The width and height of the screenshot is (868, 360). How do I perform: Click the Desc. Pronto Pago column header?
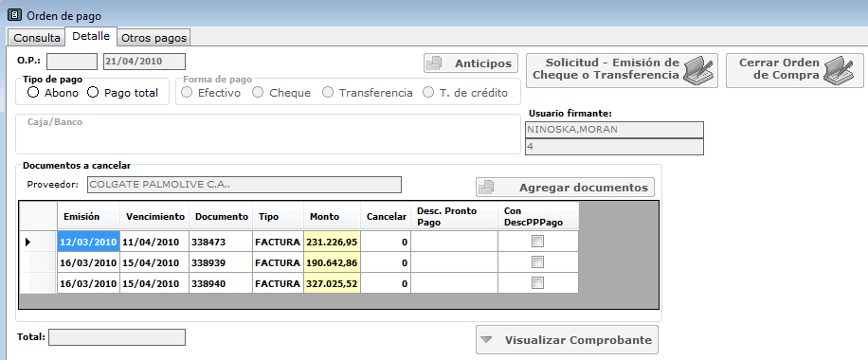tap(455, 217)
